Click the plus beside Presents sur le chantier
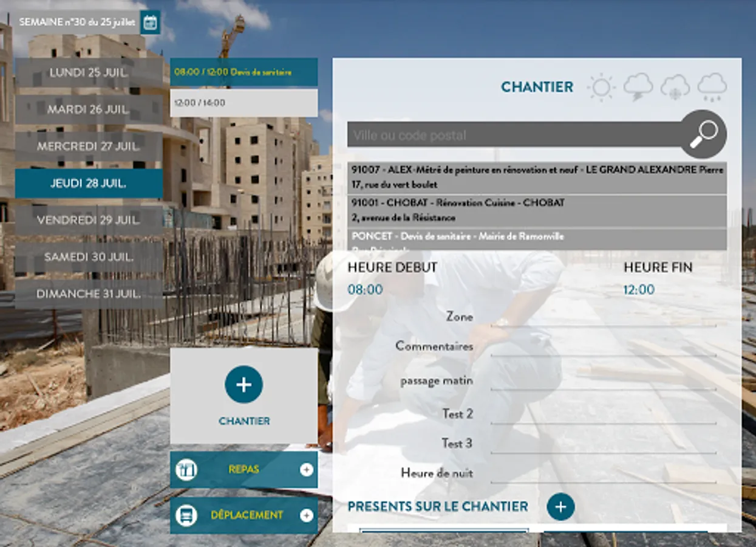Viewport: 756px width, 547px height. click(560, 506)
